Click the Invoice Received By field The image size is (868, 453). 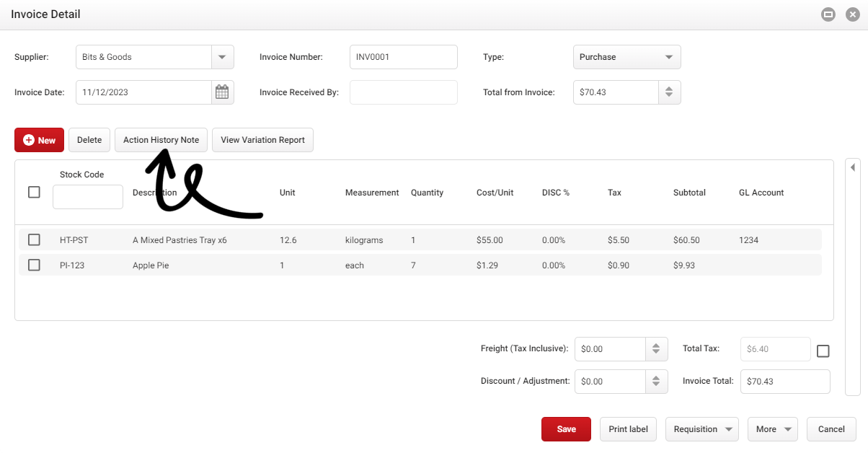404,92
